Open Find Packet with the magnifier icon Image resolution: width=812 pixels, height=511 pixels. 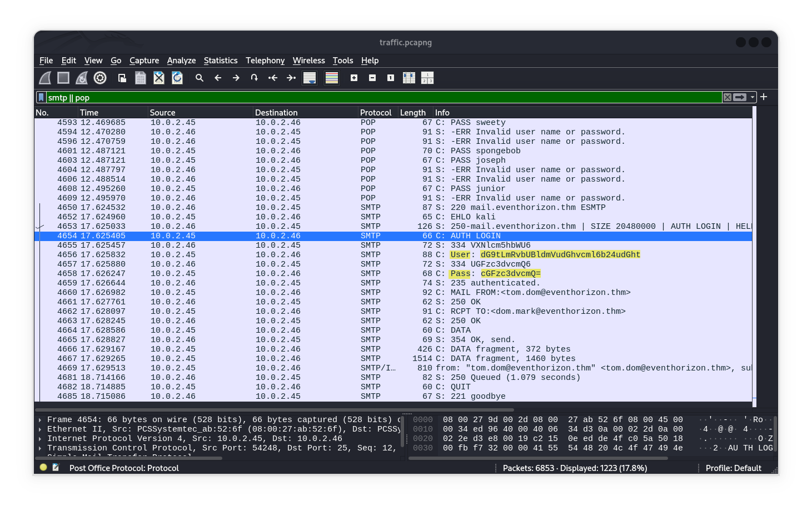200,78
